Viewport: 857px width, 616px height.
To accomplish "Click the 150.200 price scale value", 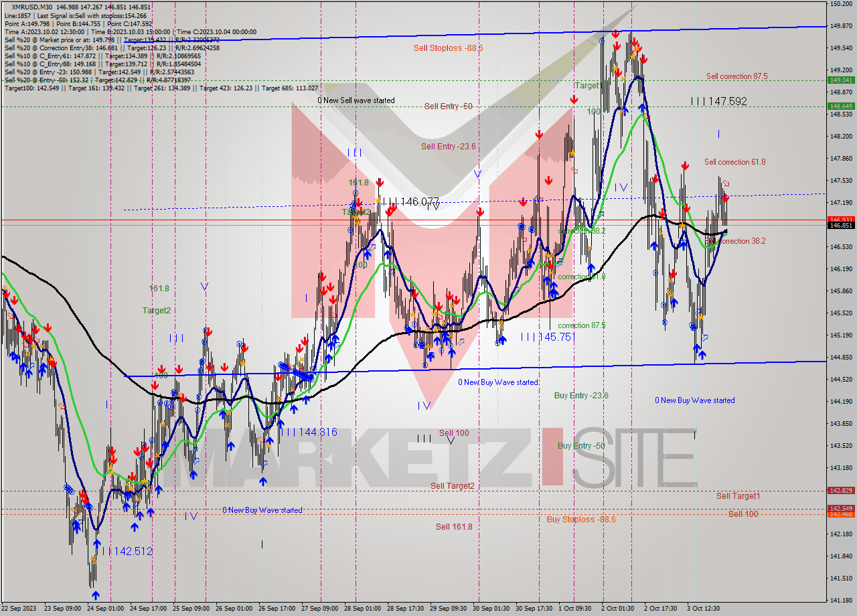I will click(x=841, y=4).
